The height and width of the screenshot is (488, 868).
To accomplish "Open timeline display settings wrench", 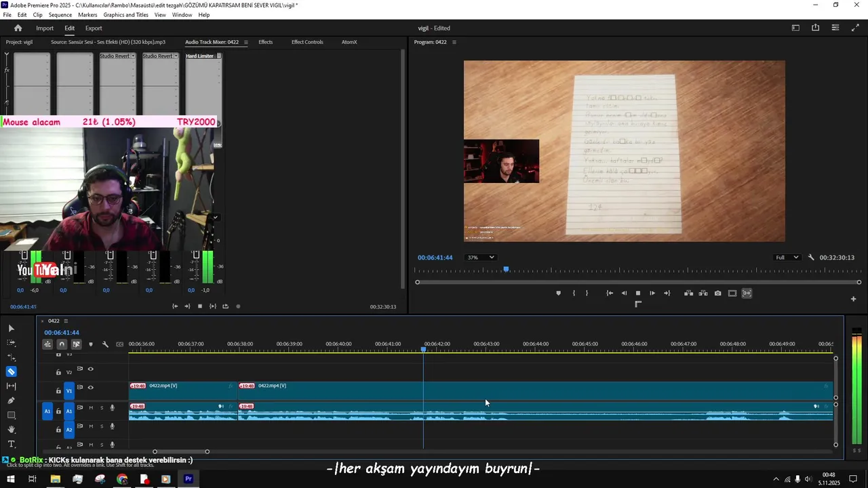I will pyautogui.click(x=105, y=344).
